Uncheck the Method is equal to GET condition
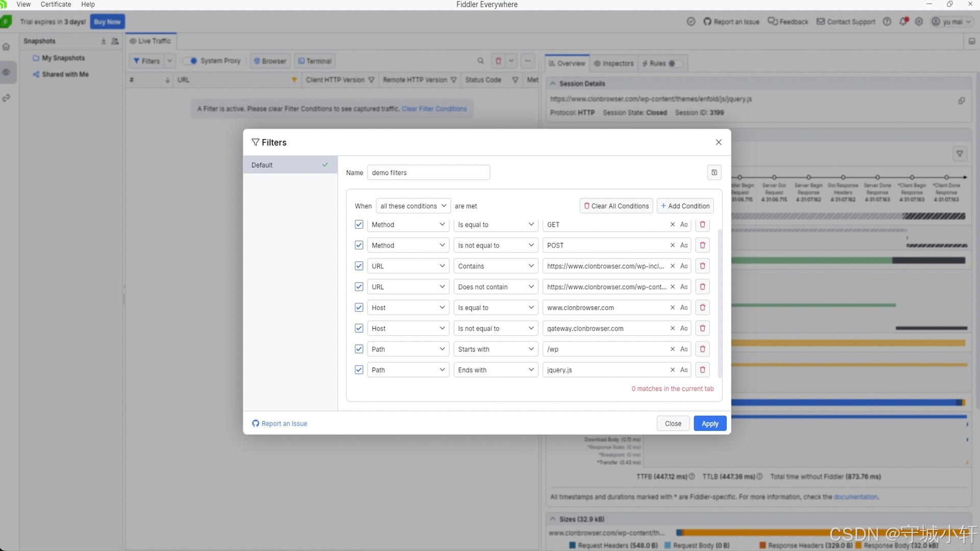 tap(359, 224)
